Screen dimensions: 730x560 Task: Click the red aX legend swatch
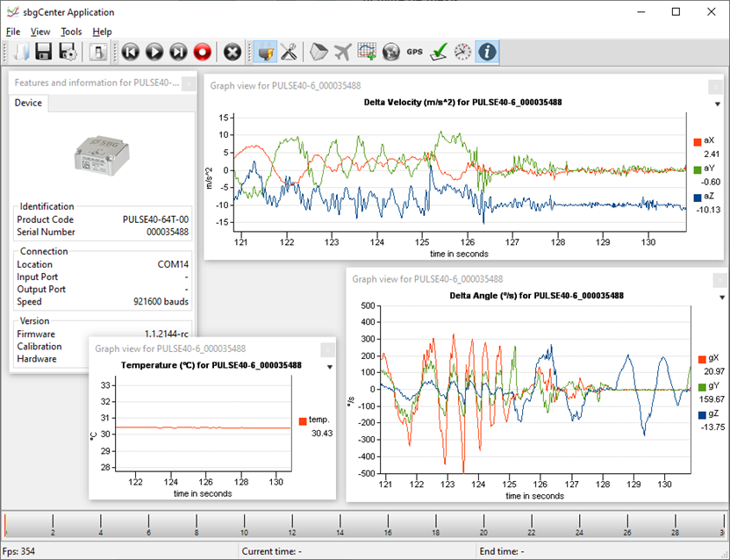point(698,140)
